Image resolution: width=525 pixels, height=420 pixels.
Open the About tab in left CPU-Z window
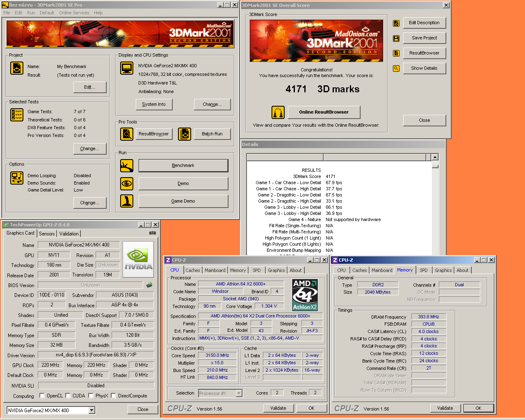(296, 270)
